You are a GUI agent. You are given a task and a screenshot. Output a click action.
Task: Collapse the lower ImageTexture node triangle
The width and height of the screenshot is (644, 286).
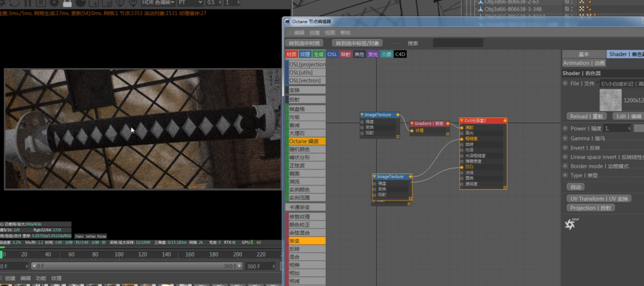pos(374,177)
